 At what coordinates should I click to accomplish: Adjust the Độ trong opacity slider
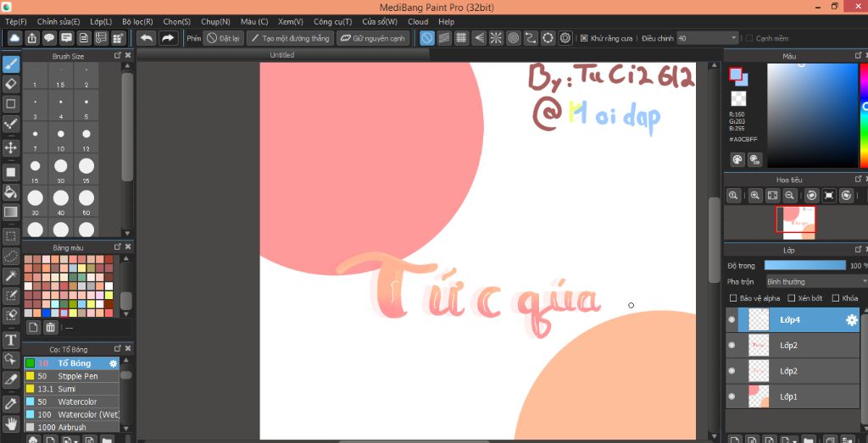tap(805, 265)
